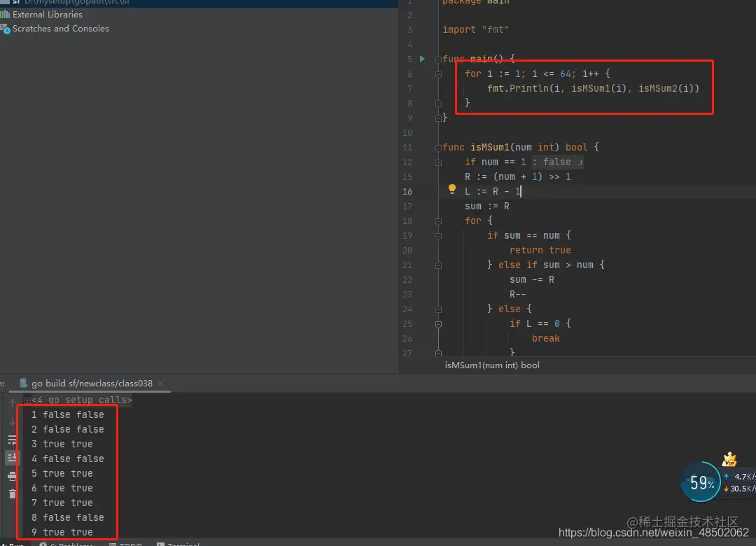Select the go build sf/newclass/class038 run tab
Screen dimensions: 756x546
92,384
